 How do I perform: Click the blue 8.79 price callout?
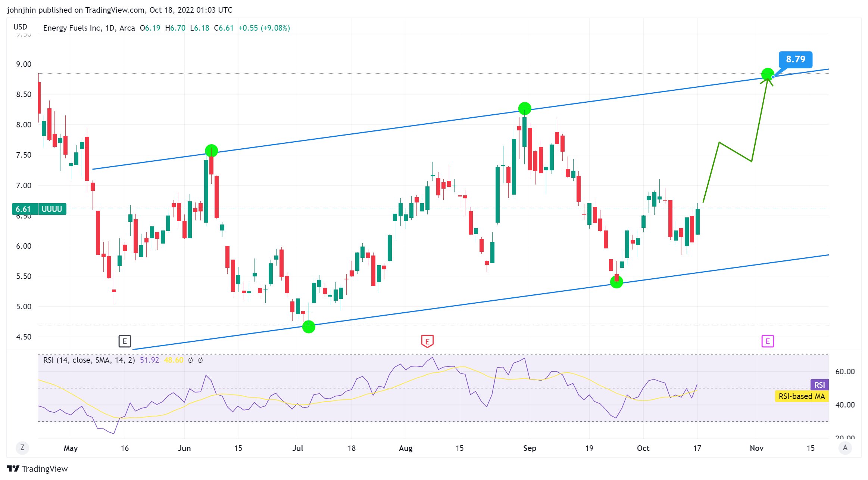pyautogui.click(x=795, y=59)
